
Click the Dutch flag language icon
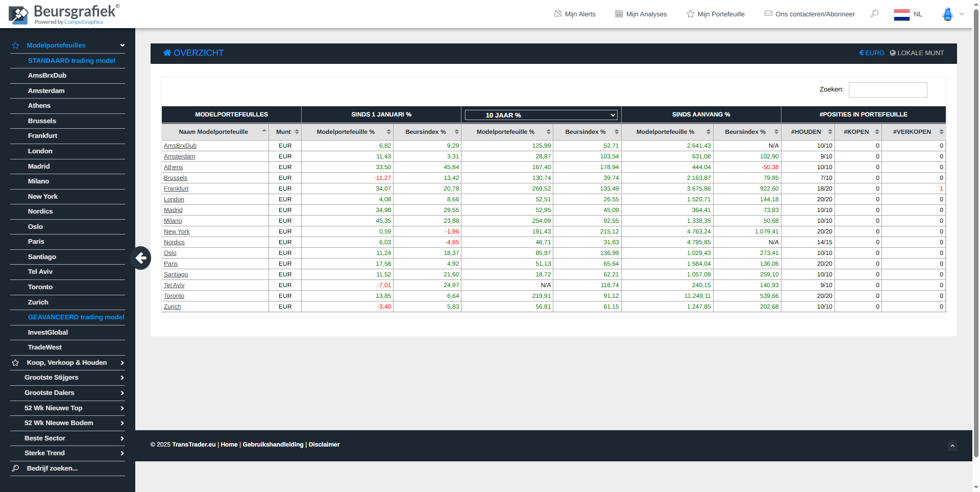901,14
